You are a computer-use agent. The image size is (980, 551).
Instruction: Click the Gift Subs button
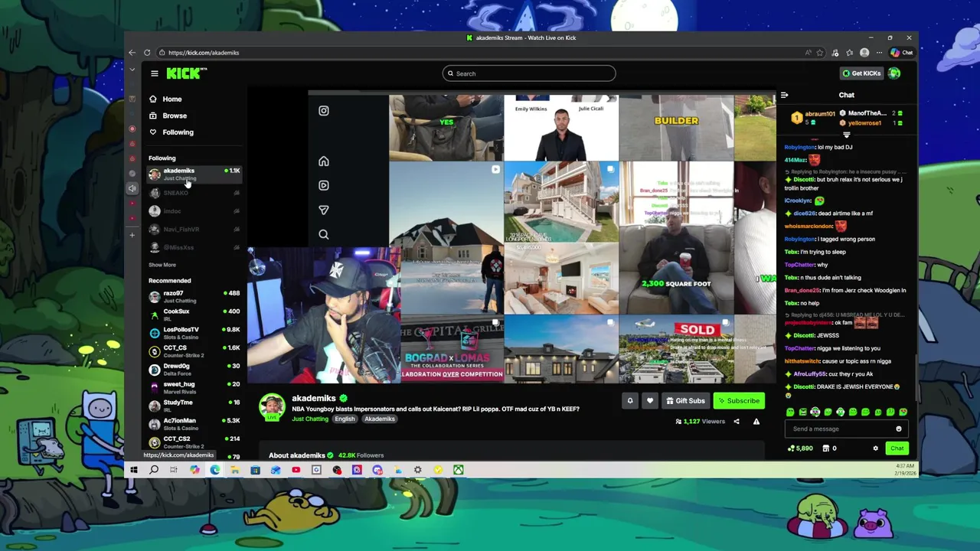tap(685, 401)
